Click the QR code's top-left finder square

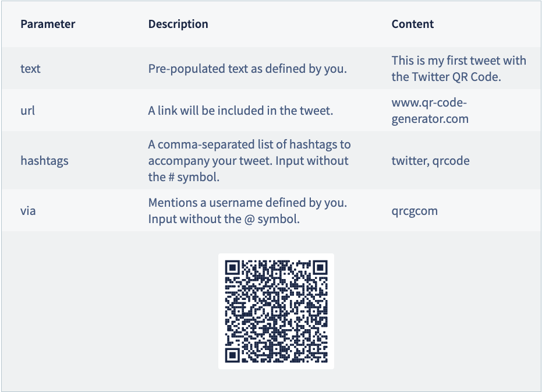(x=232, y=267)
